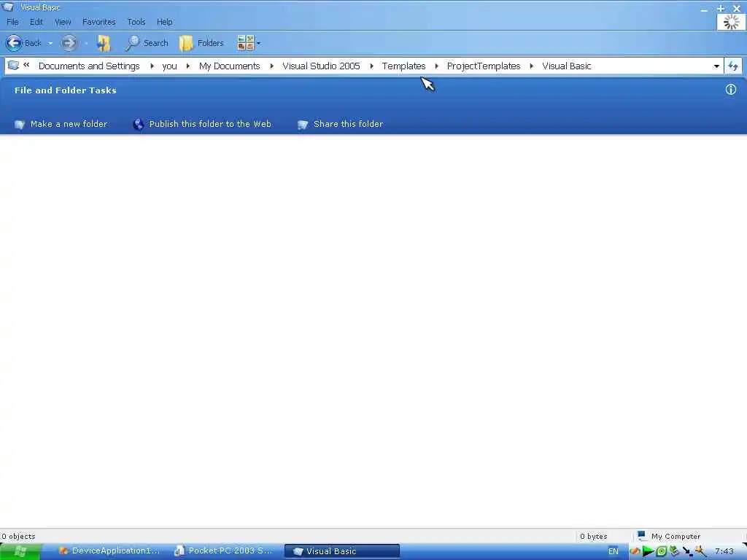Open the Start button
Screen dimensions: 747x560
pyautogui.click(x=20, y=551)
